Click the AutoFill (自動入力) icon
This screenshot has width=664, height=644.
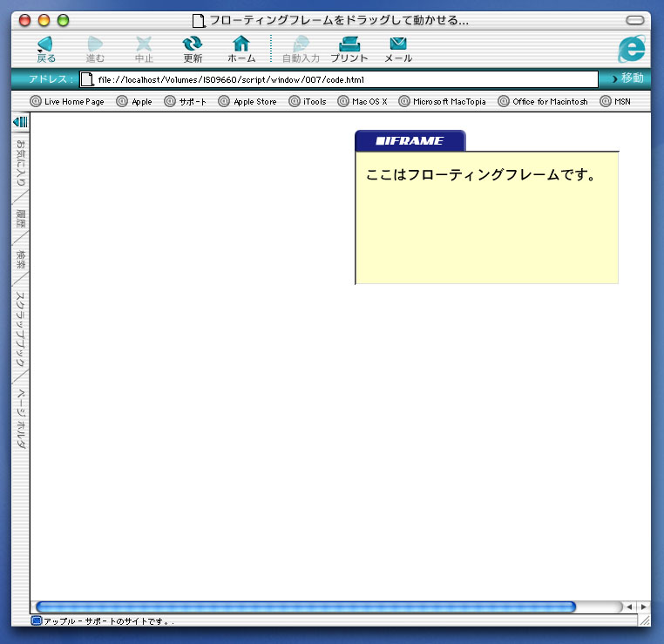click(301, 44)
